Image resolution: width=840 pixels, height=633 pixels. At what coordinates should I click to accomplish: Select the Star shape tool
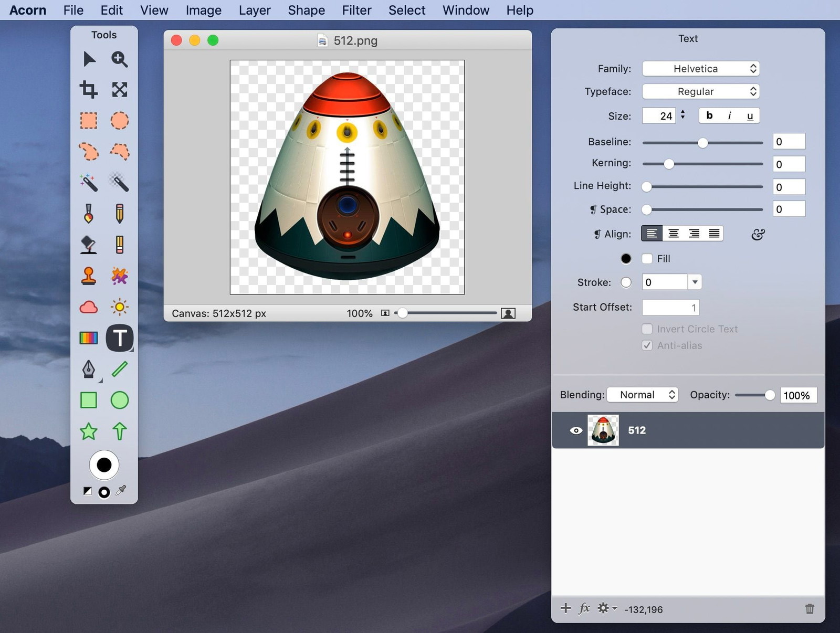pos(88,431)
